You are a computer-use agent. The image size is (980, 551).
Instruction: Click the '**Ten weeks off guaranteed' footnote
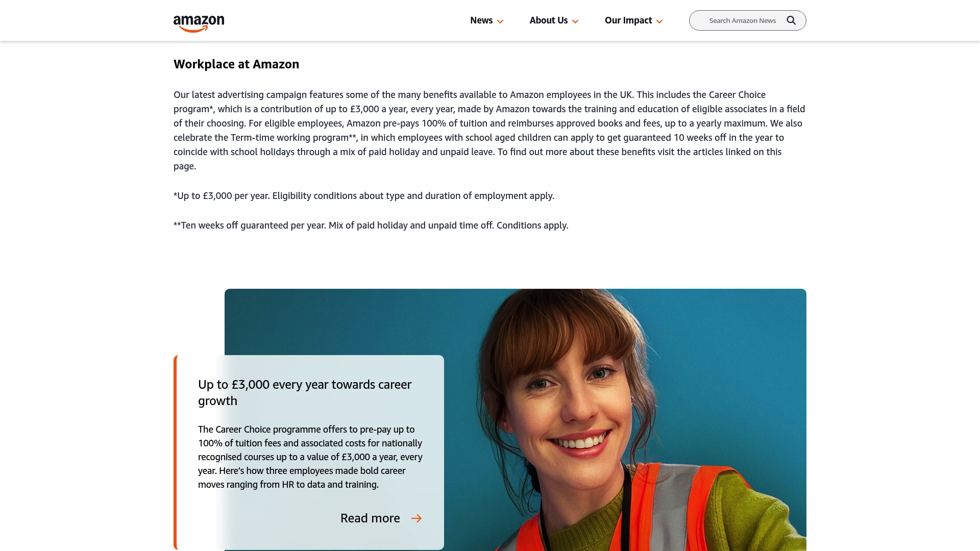pos(371,226)
